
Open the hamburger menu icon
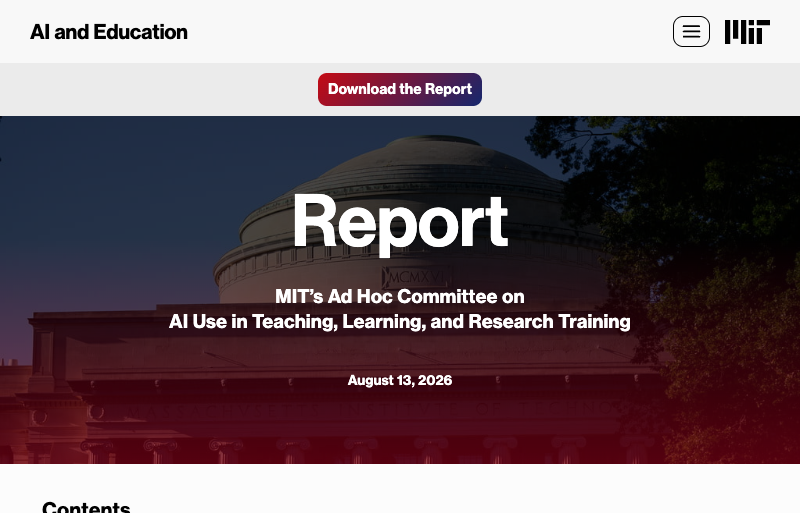click(691, 32)
